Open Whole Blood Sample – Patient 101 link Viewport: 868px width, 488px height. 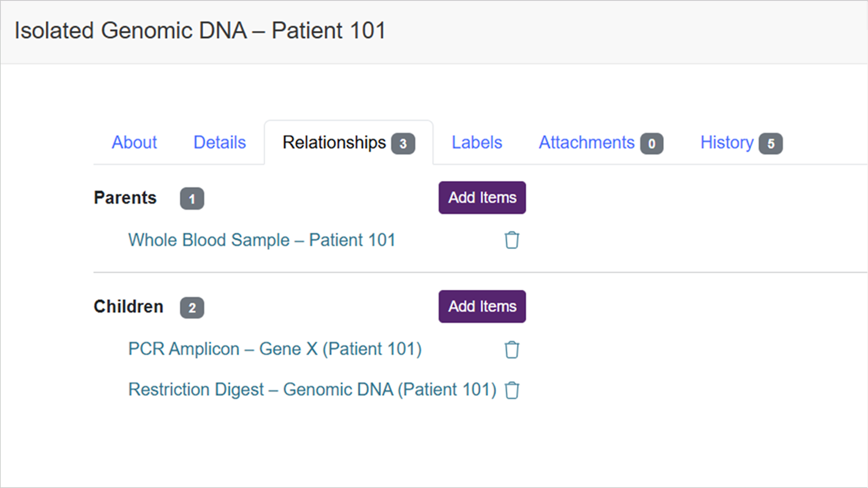pos(261,240)
